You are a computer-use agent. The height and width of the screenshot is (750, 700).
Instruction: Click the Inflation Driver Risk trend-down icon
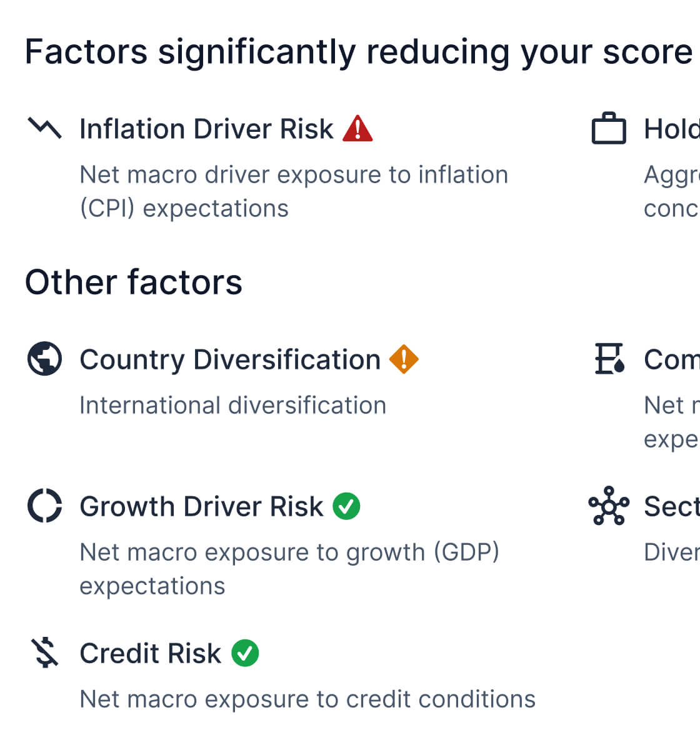click(45, 128)
